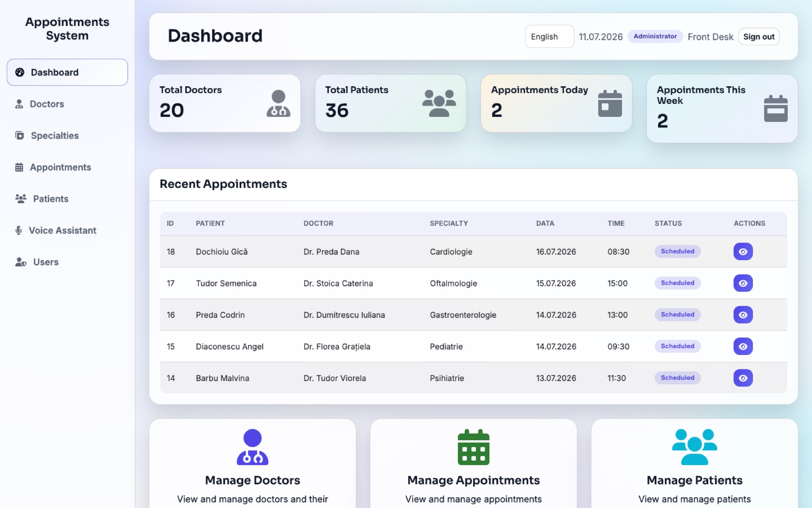Click the purple Manage Doctors icon
This screenshot has width=812, height=508.
[x=253, y=447]
